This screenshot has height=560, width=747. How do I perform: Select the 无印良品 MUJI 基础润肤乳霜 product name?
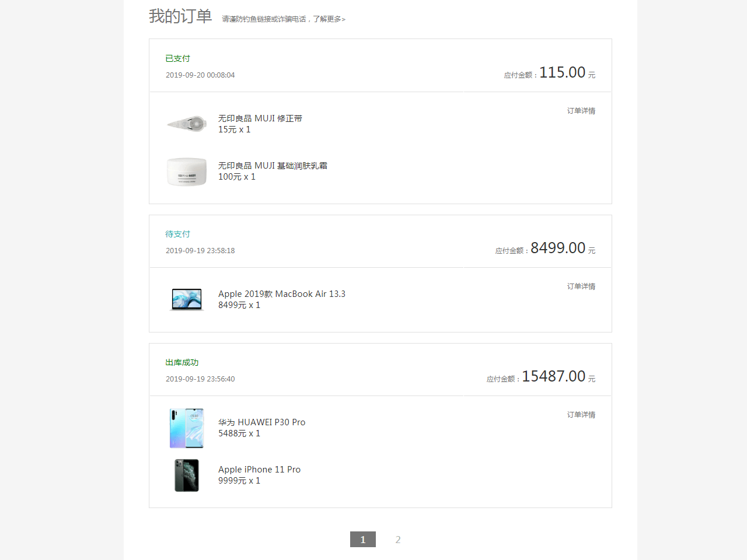[x=273, y=165]
